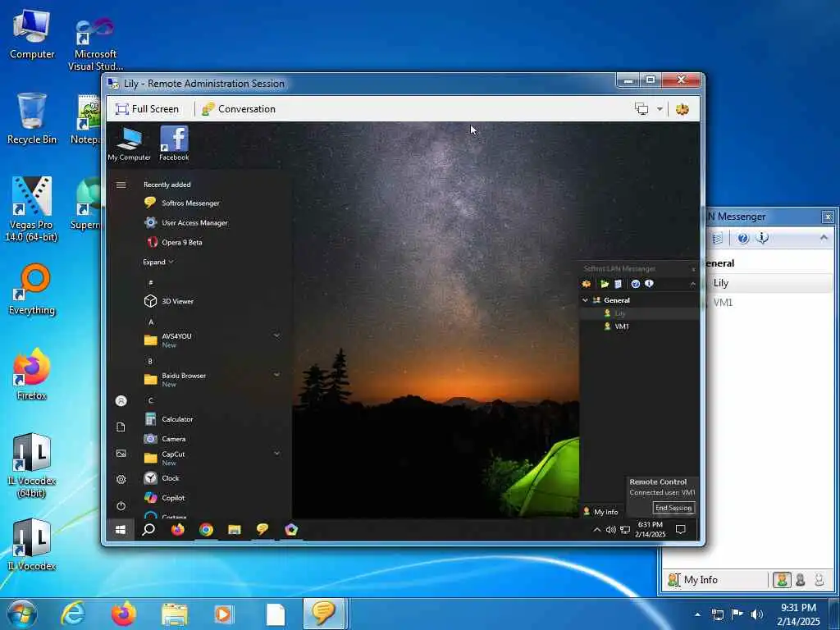Click My Info in remote messenger
840x630 pixels.
click(x=600, y=512)
